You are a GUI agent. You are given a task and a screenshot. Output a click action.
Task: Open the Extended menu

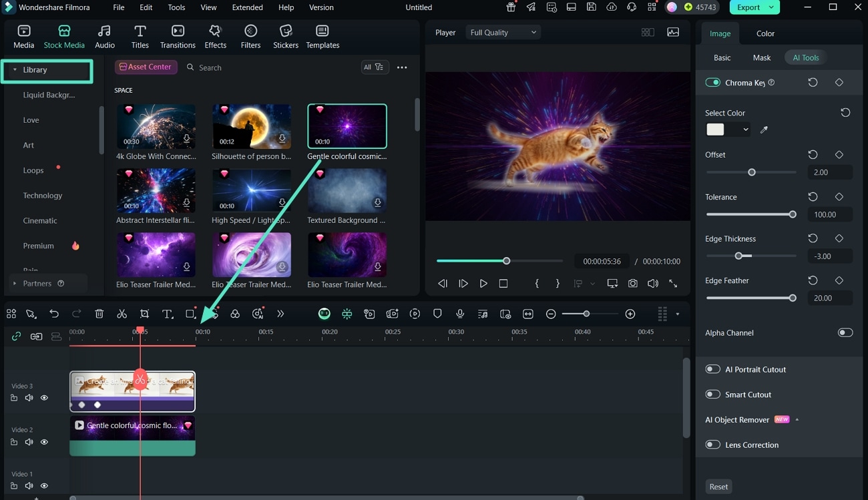pos(247,7)
